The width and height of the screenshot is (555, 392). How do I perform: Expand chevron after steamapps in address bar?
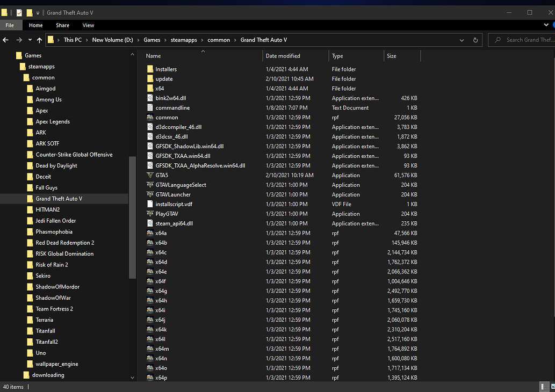coord(202,40)
